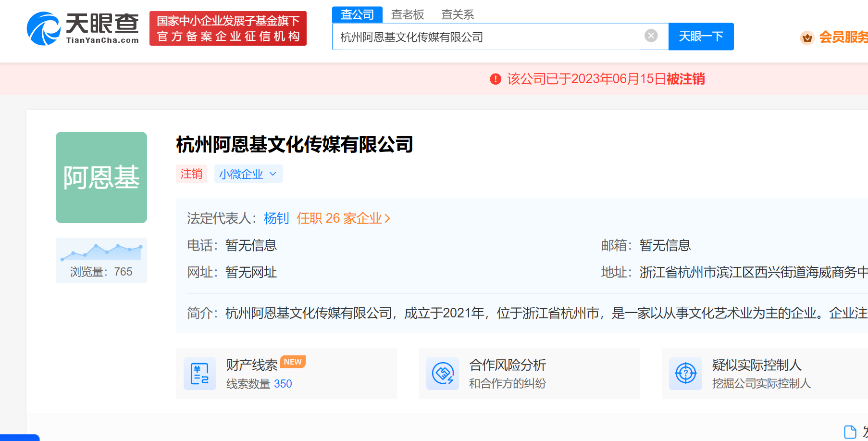Click the 疑似实际控制人 target icon

(686, 374)
